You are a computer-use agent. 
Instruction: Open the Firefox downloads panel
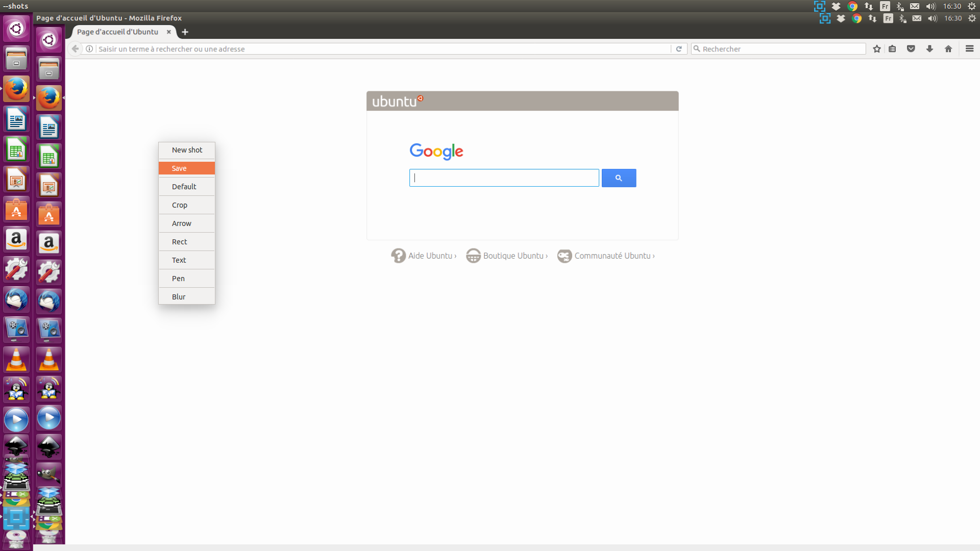pos(929,48)
